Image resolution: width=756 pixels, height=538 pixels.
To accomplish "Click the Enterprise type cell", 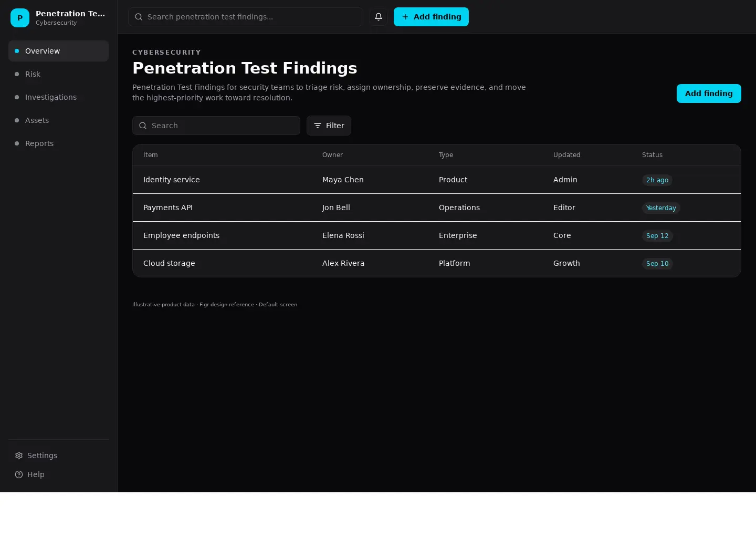I will click(x=458, y=235).
